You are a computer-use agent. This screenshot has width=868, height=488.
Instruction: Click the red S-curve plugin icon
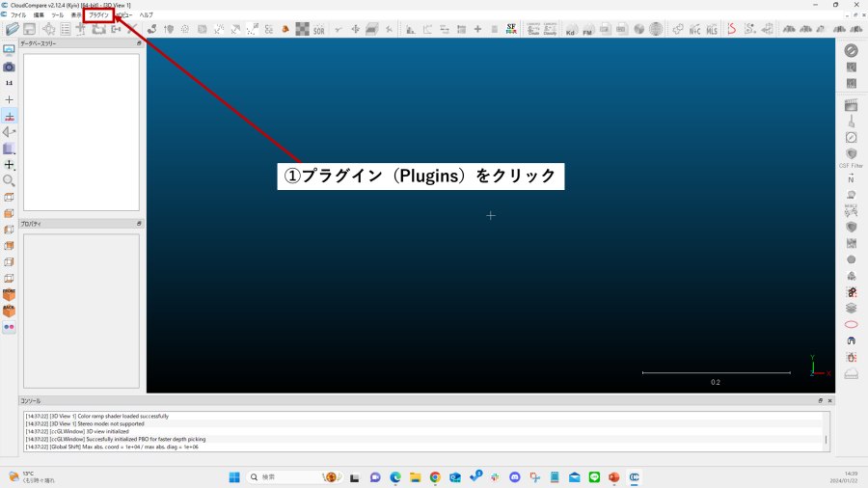(x=732, y=29)
